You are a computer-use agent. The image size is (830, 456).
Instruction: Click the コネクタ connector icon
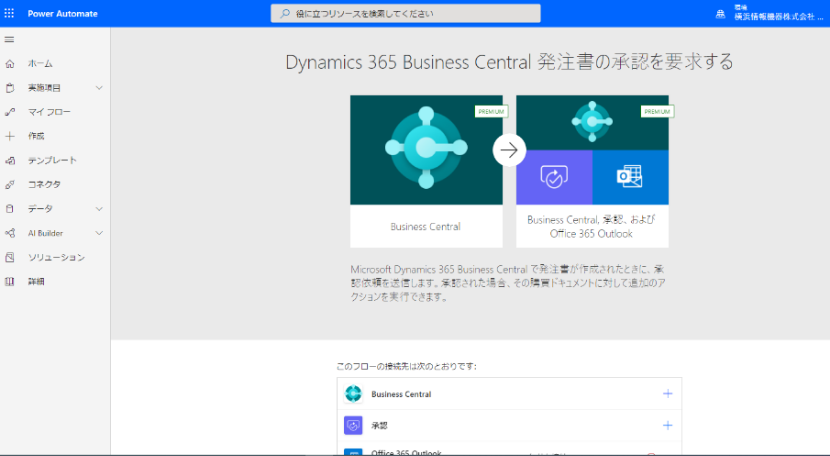coord(10,184)
